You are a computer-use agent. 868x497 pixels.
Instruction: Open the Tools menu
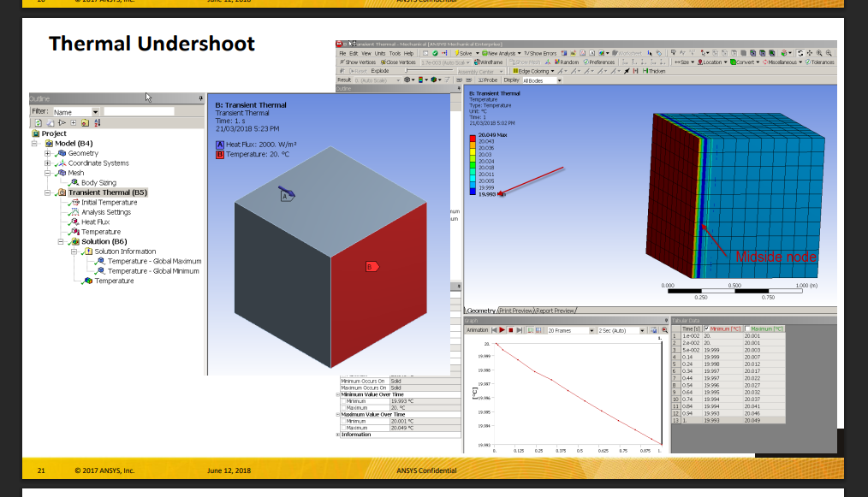pyautogui.click(x=394, y=54)
